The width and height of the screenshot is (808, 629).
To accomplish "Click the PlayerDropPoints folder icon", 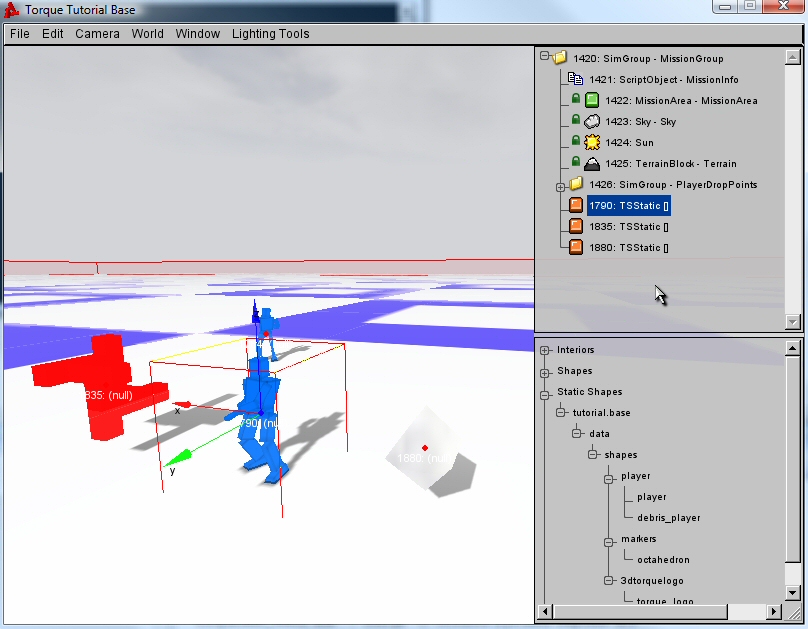I will coord(575,185).
